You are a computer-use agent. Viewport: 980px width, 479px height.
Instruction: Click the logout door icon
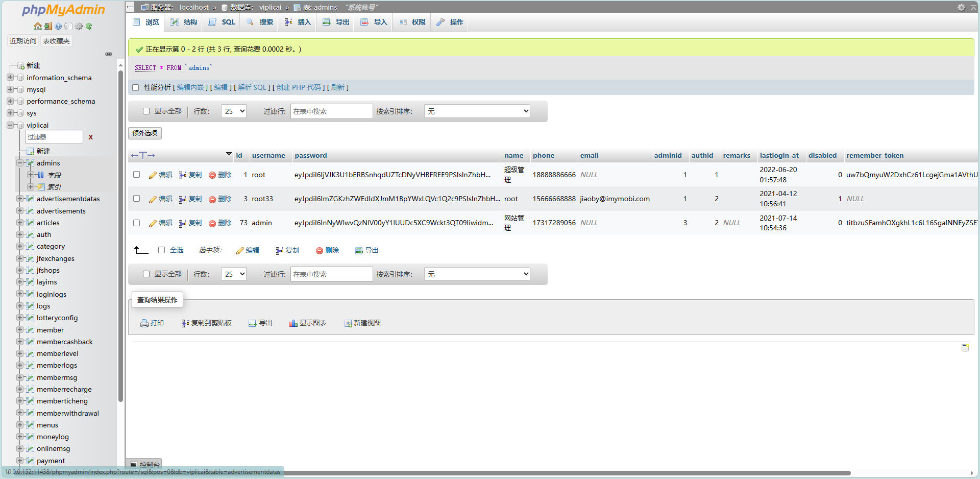[x=48, y=26]
